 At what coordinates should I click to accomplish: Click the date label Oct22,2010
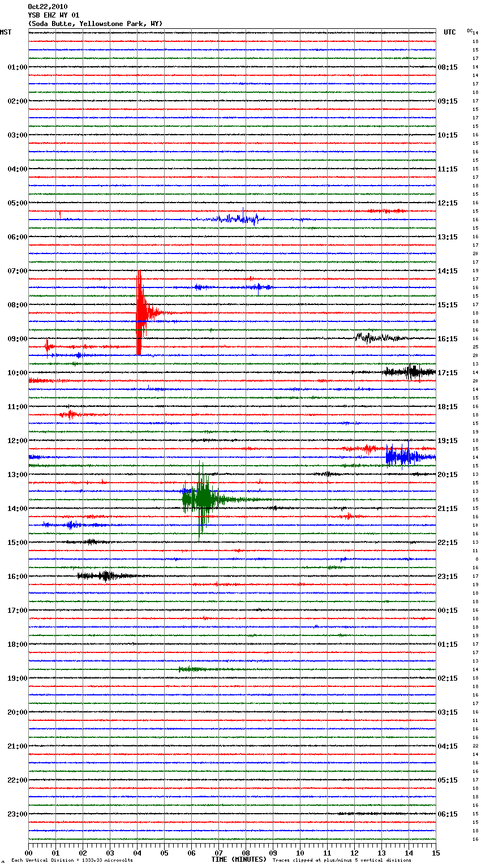[x=48, y=7]
